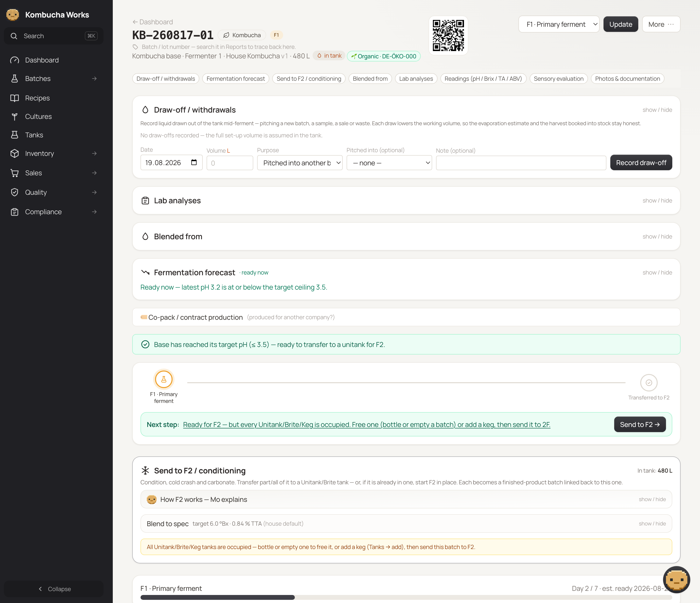700x603 pixels.
Task: Jump to Blended from tab
Action: pyautogui.click(x=370, y=79)
